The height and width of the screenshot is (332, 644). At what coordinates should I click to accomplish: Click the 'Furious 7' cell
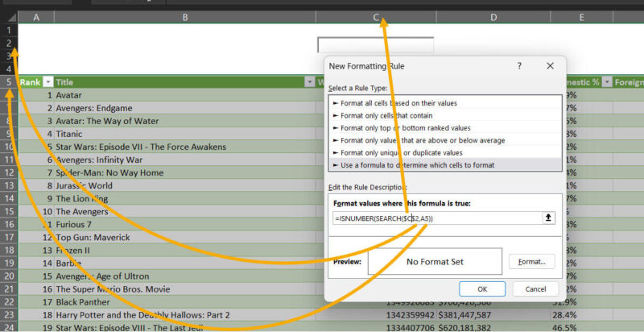(185, 224)
